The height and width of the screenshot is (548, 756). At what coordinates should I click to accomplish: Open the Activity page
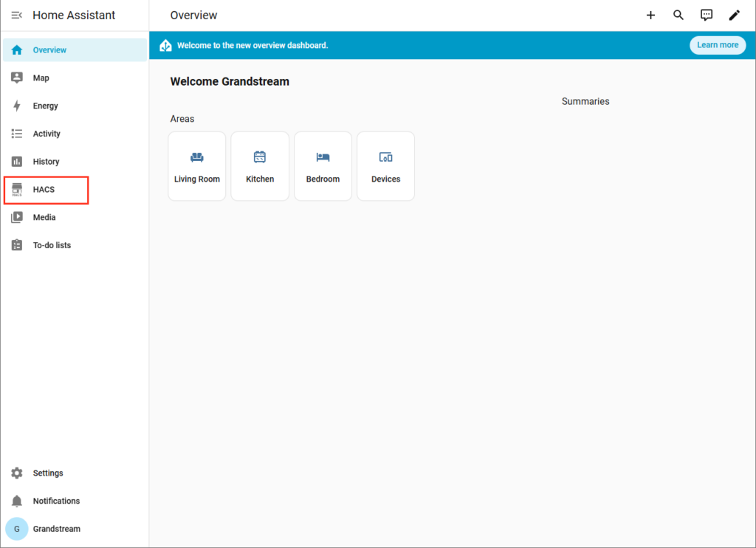tap(75, 134)
